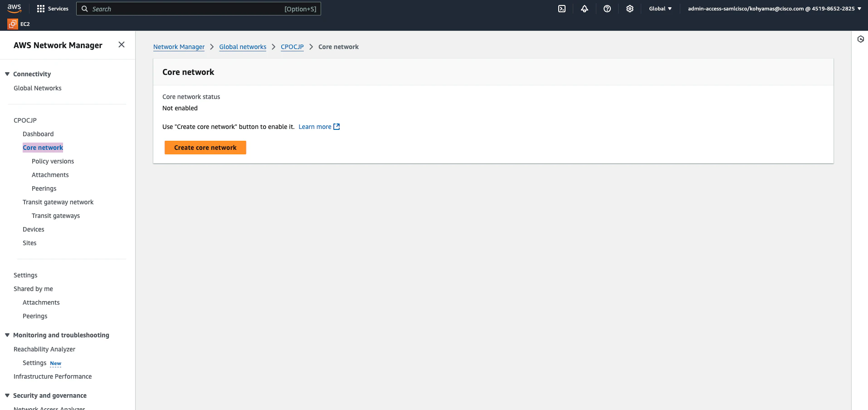The width and height of the screenshot is (868, 410).
Task: Open the CloudShell terminal icon
Action: point(562,9)
